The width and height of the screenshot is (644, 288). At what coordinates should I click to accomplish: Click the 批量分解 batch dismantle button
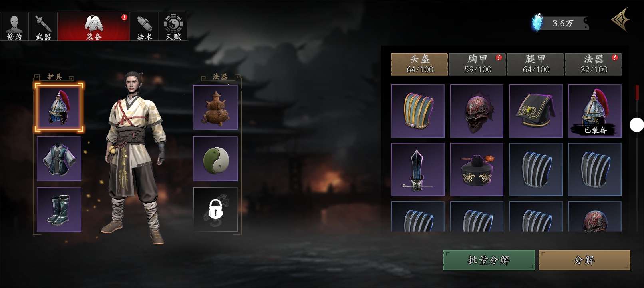489,260
